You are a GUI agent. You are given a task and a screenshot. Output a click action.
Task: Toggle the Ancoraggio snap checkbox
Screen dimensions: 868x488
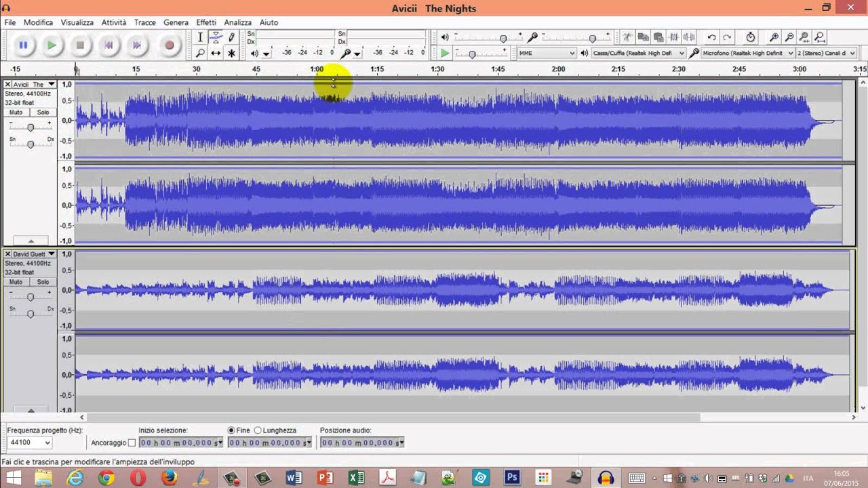pyautogui.click(x=132, y=443)
